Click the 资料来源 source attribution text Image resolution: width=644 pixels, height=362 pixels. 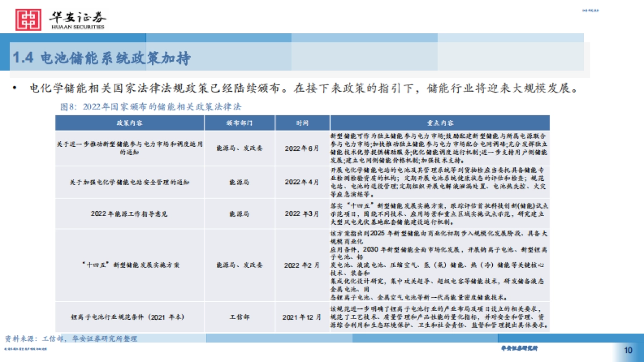pos(69,338)
